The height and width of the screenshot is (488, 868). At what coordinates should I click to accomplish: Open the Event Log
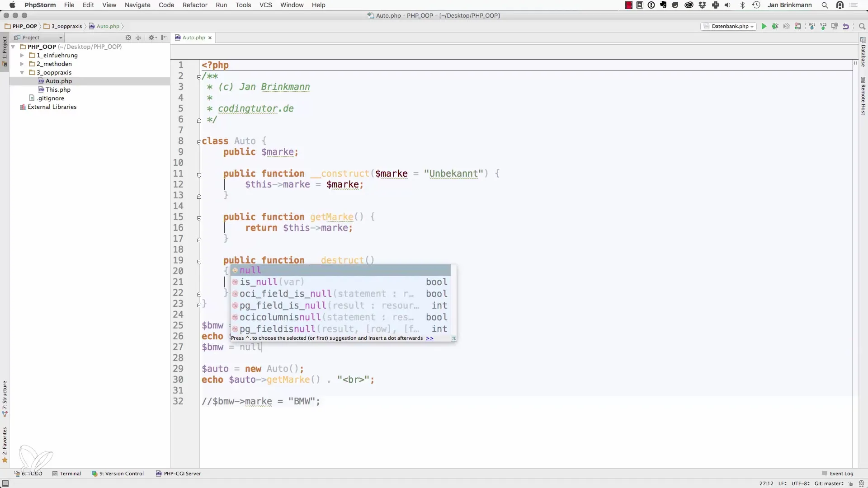(838, 474)
